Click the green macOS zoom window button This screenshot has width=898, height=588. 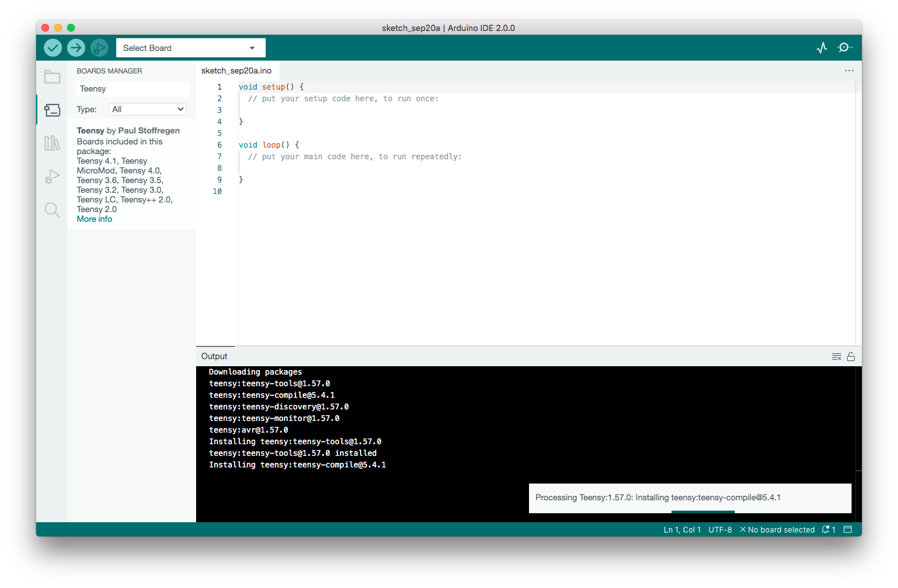[71, 28]
